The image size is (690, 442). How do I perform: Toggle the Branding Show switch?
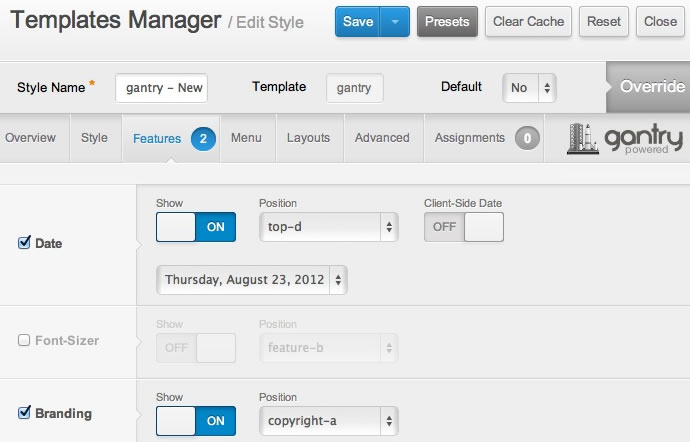click(x=196, y=421)
